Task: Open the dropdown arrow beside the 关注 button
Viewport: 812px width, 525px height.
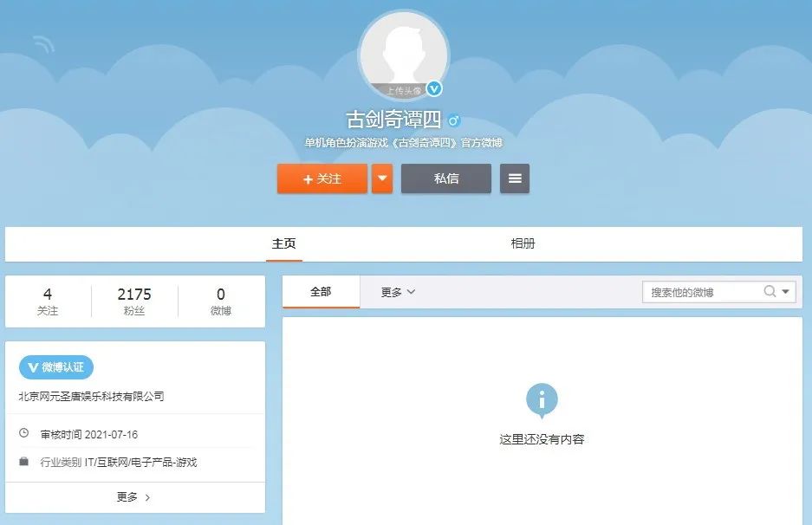Action: [x=381, y=179]
